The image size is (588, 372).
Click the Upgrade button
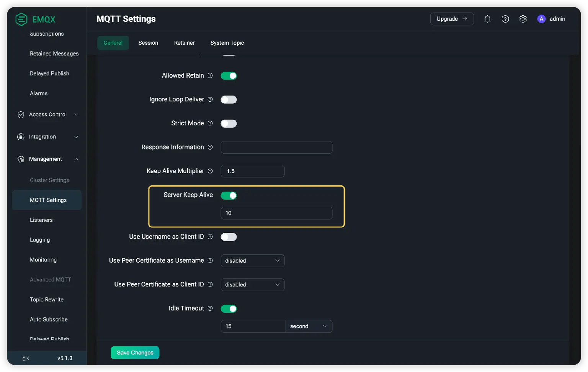(452, 18)
